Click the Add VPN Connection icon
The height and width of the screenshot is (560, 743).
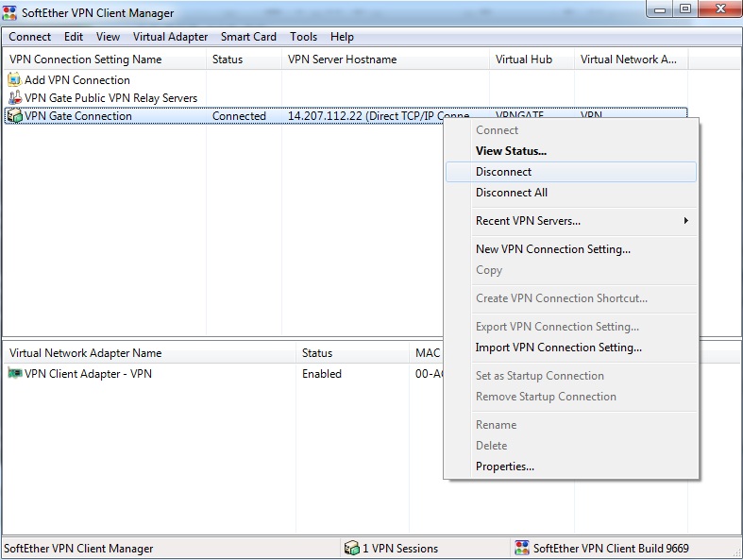[x=14, y=80]
